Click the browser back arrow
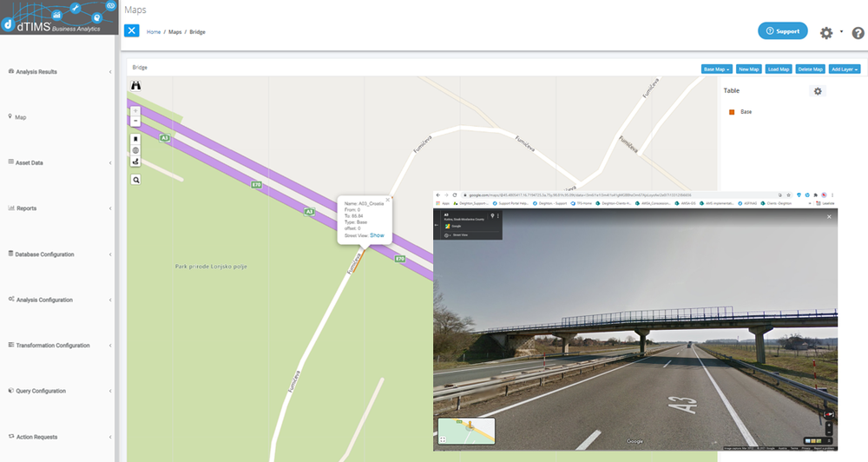This screenshot has height=462, width=868. tap(437, 195)
